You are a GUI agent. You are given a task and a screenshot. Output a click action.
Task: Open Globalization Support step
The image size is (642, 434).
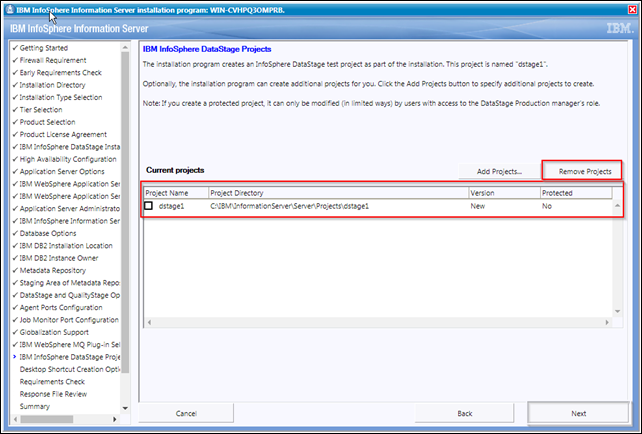pos(54,332)
